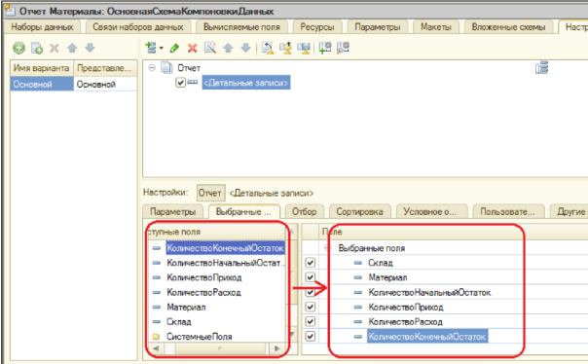
Task: Open the Ресурсы tab
Action: point(317,27)
